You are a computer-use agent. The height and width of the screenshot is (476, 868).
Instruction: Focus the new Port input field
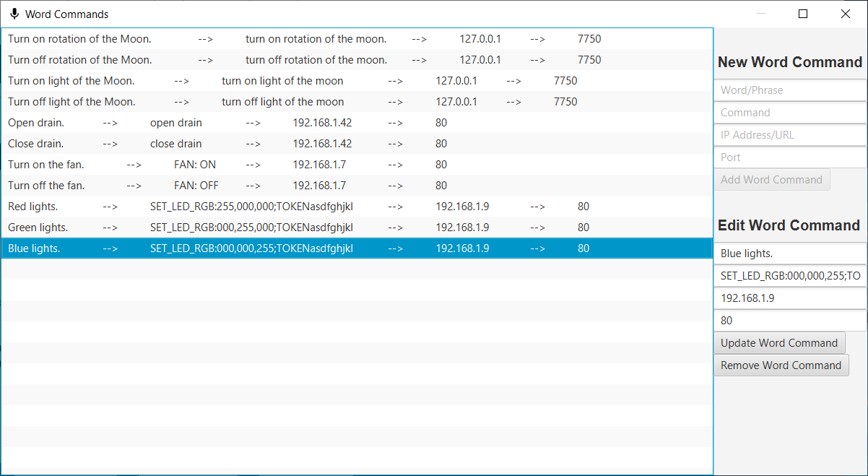coord(790,157)
